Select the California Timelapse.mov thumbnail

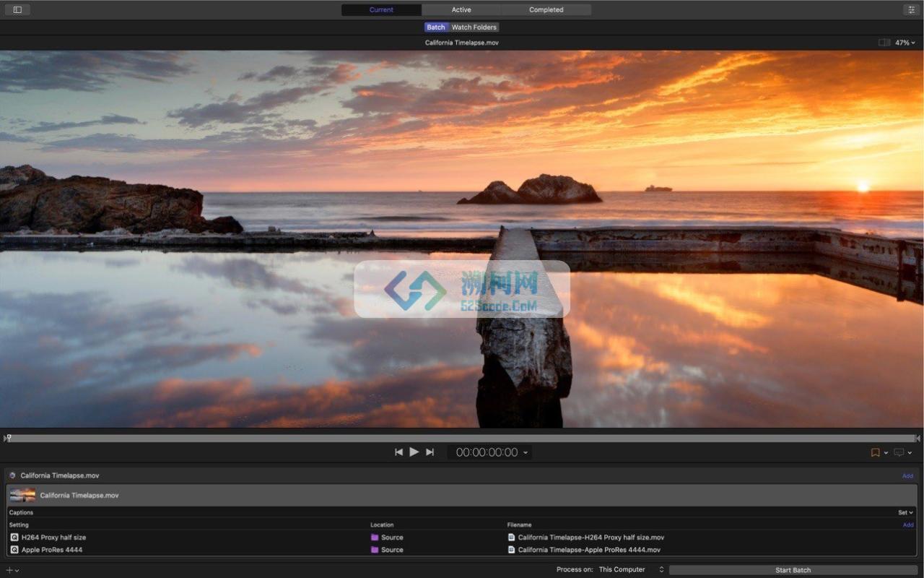(22, 496)
